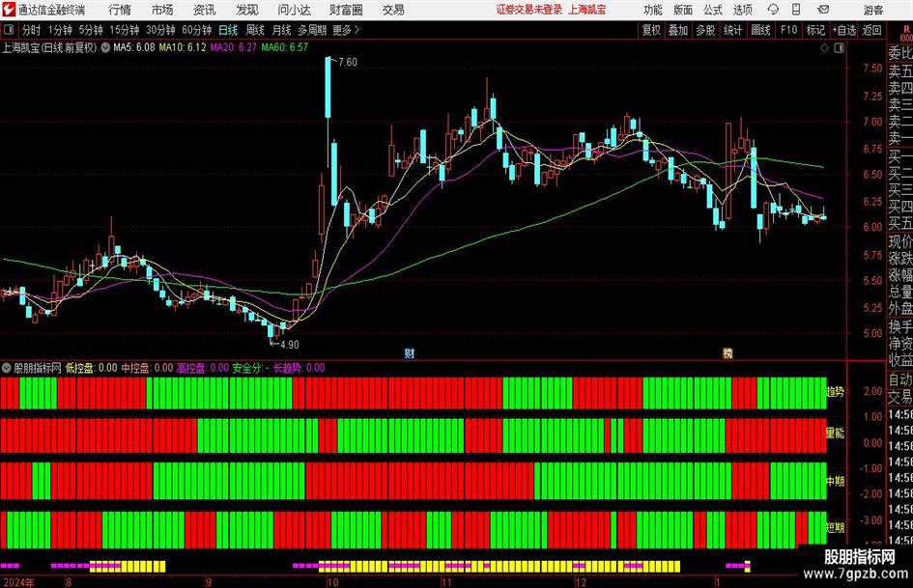
Task: Click the 游客 user label
Action: pos(873,10)
